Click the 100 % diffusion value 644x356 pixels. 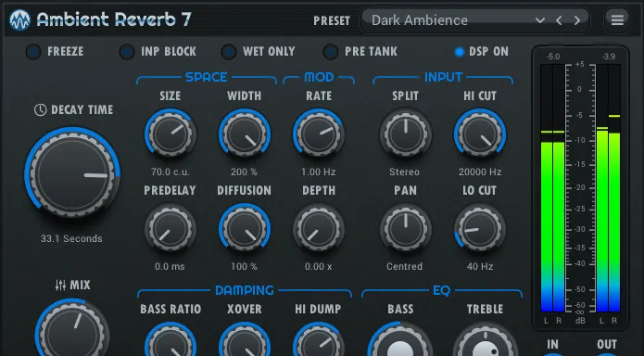tap(244, 266)
